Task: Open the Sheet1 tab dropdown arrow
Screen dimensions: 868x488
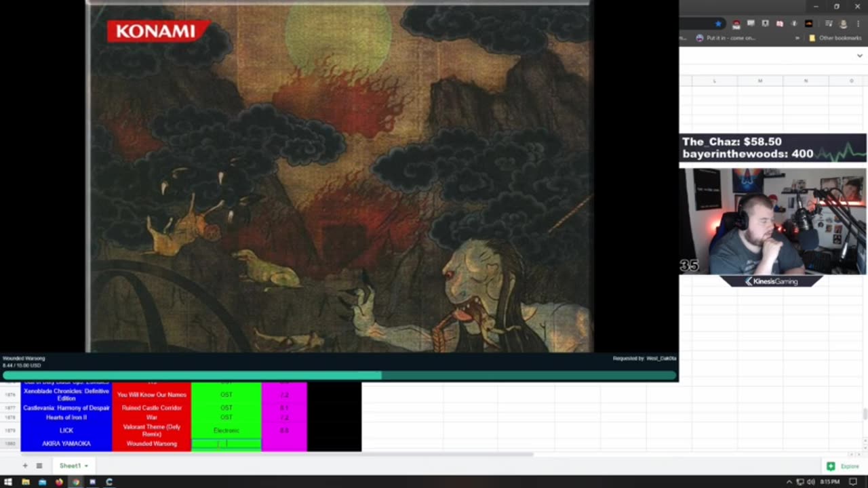Action: coord(86,466)
